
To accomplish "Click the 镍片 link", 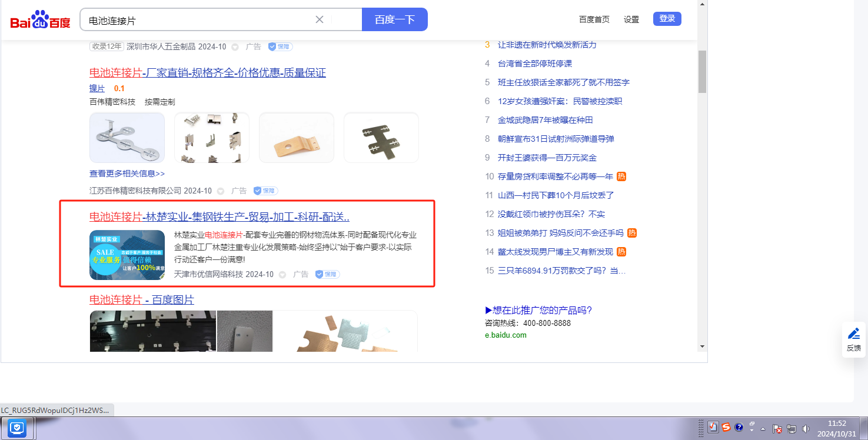I will pos(97,88).
